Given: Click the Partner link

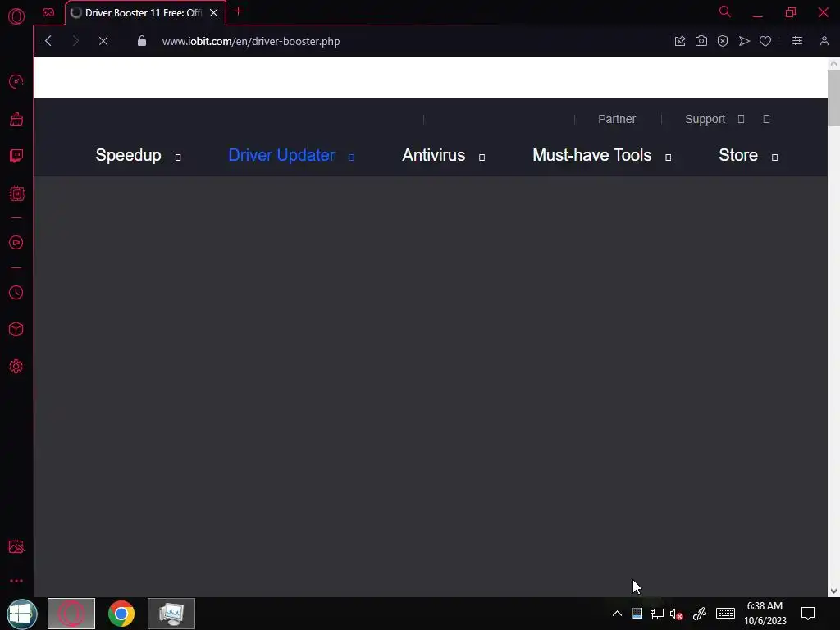Looking at the screenshot, I should [617, 119].
